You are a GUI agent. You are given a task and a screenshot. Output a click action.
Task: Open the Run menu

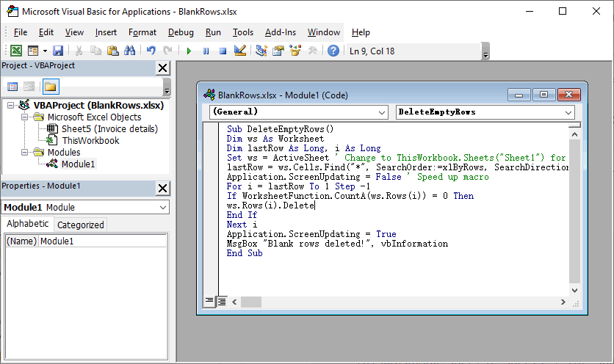click(x=214, y=32)
